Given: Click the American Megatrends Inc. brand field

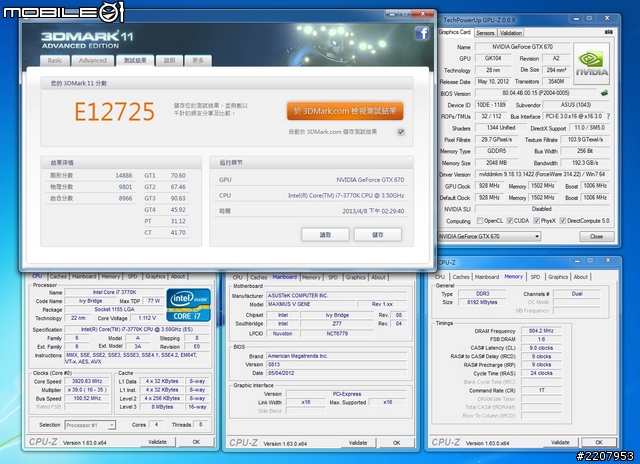Looking at the screenshot, I should point(336,356).
